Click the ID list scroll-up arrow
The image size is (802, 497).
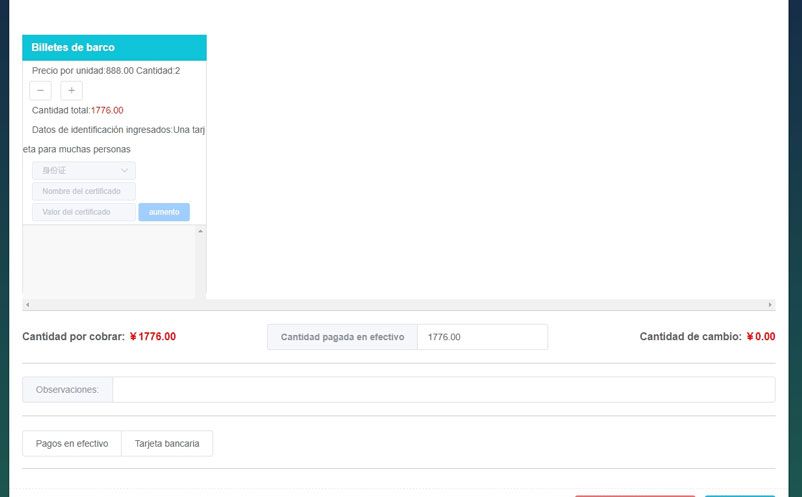click(200, 232)
